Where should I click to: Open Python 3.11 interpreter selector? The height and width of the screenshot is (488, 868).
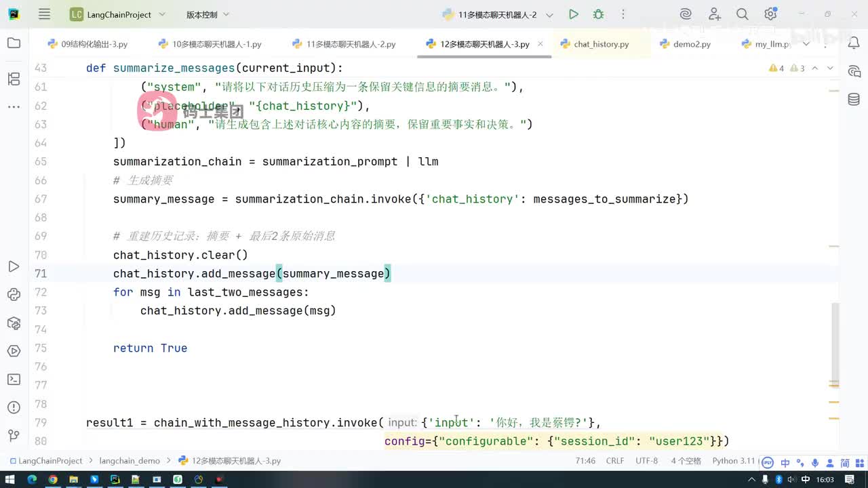click(x=734, y=461)
